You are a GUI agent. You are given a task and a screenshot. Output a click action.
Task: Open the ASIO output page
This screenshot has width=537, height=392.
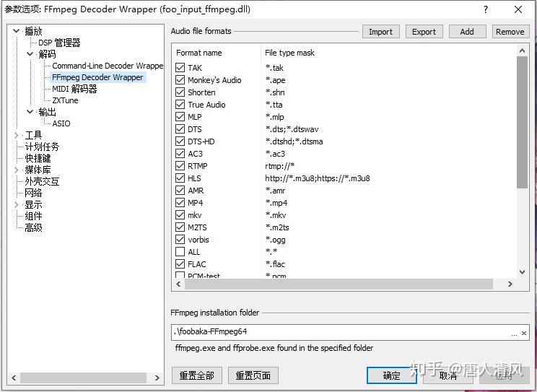(x=61, y=123)
